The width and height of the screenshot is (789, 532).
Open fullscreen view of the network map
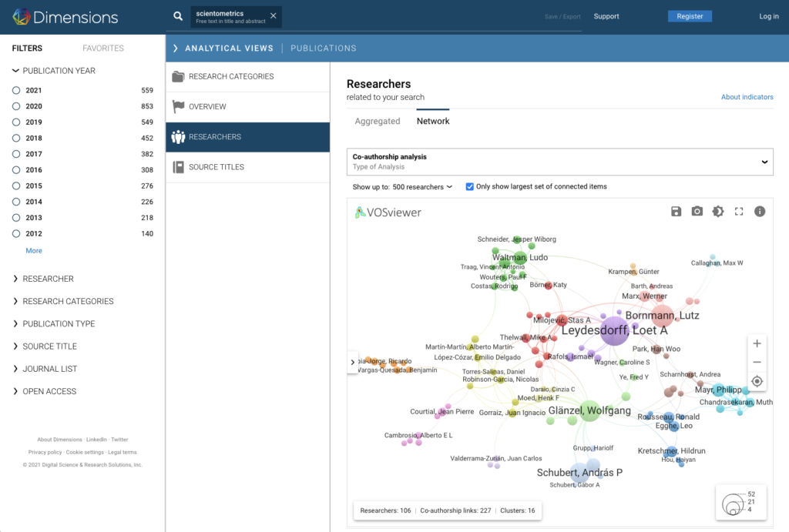tap(739, 212)
